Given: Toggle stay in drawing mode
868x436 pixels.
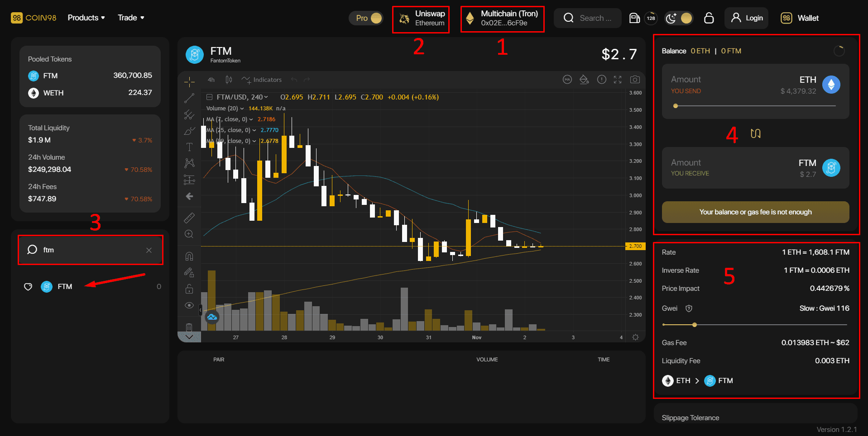Looking at the screenshot, I should click(x=189, y=272).
